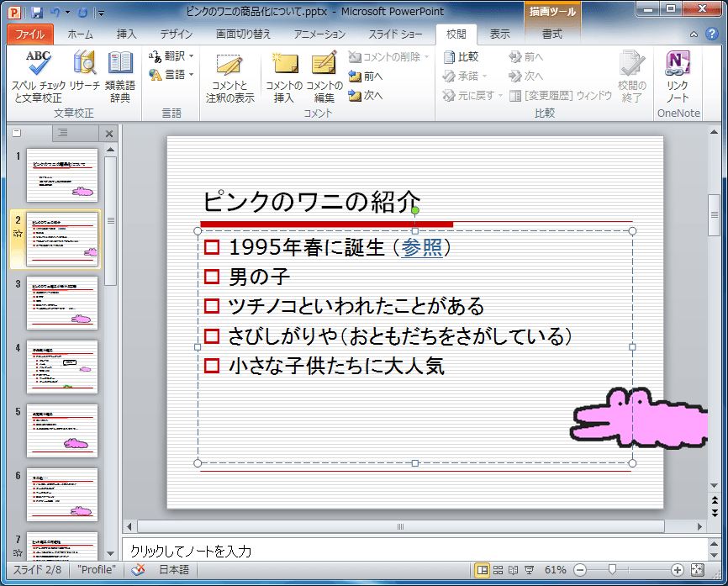The width and height of the screenshot is (728, 586).
Task: Go to previous comment (前へ) in Comment group
Action: (x=366, y=77)
